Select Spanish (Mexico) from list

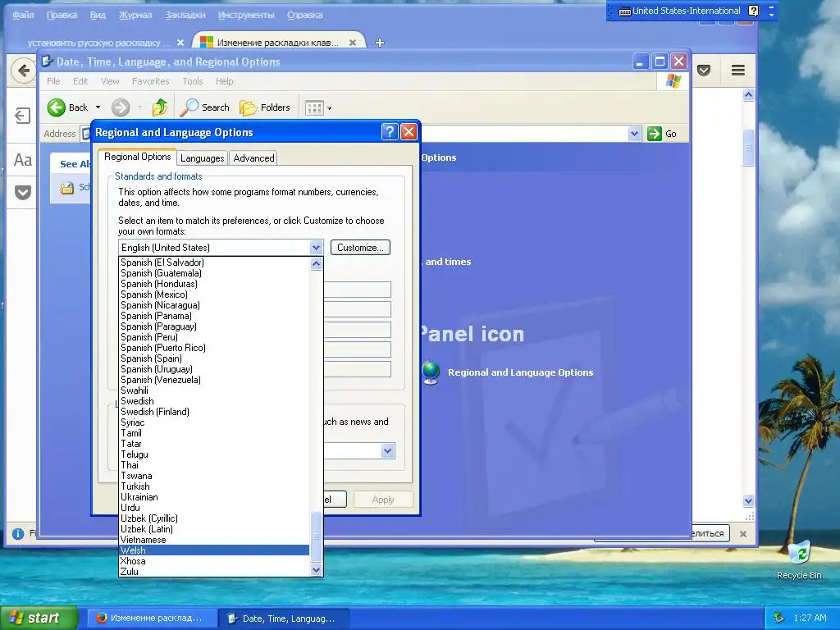pos(214,294)
